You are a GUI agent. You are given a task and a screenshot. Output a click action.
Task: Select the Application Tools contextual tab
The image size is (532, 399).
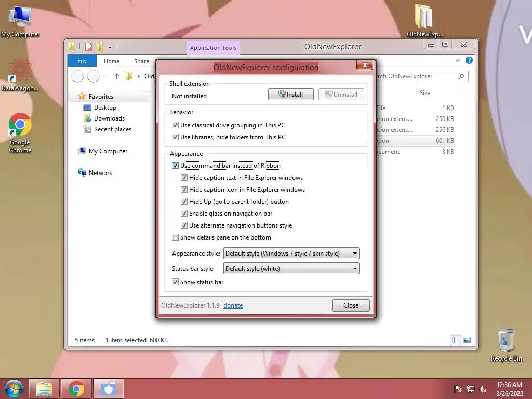click(x=213, y=48)
